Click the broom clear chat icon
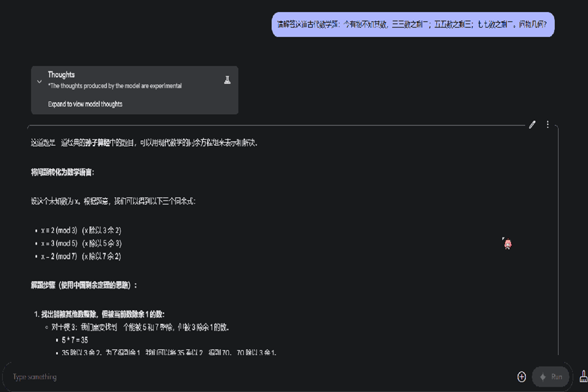 pyautogui.click(x=583, y=376)
